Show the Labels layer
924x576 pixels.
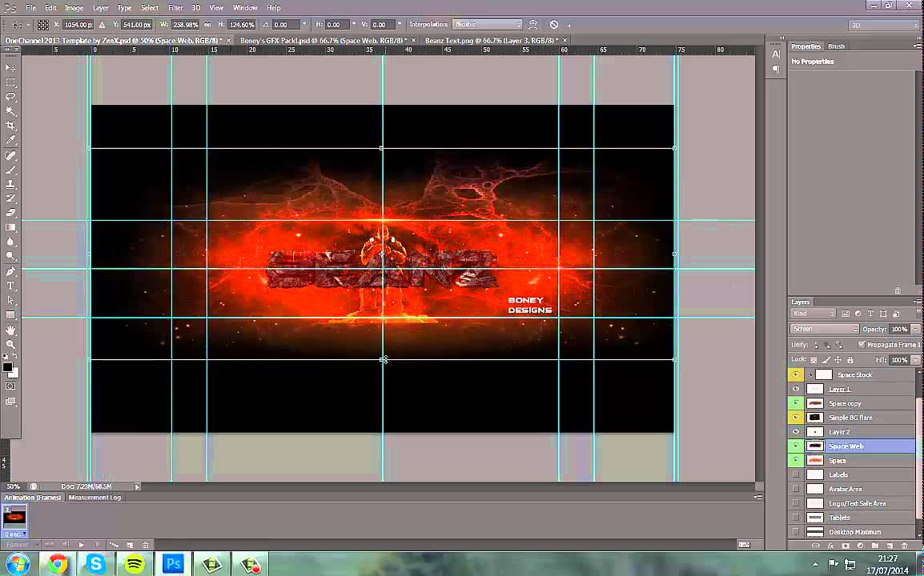click(796, 474)
